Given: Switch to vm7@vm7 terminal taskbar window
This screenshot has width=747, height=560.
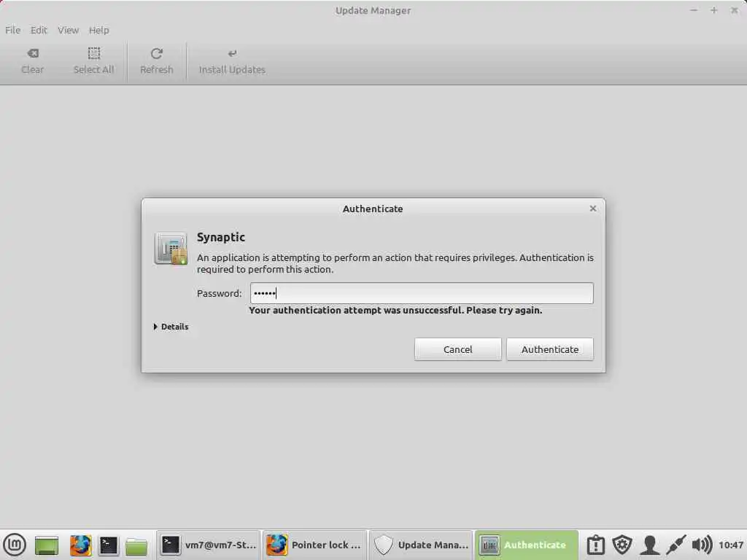Looking at the screenshot, I should 208,545.
